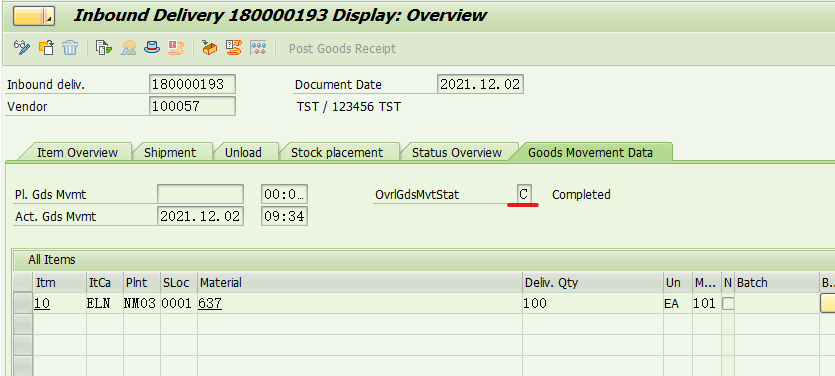Click the trash can Delete icon
This screenshot has width=835, height=376.
pyautogui.click(x=70, y=48)
